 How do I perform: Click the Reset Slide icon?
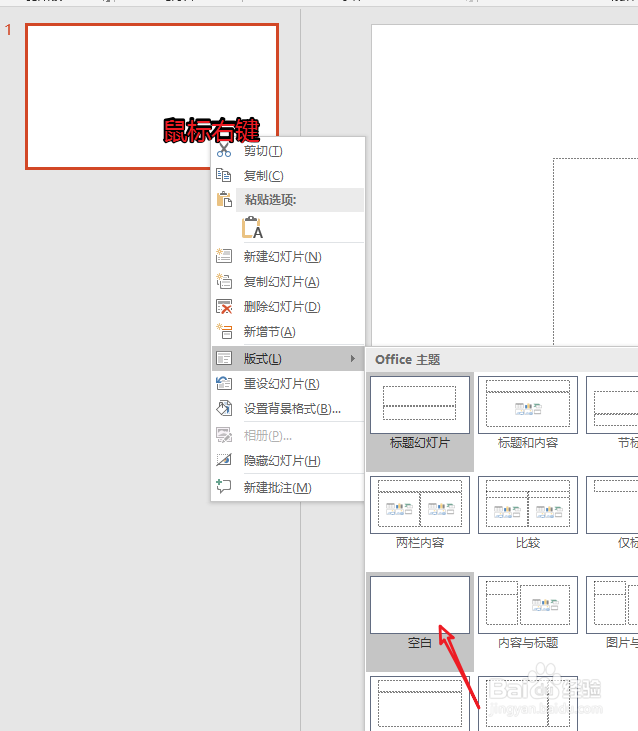click(x=224, y=383)
